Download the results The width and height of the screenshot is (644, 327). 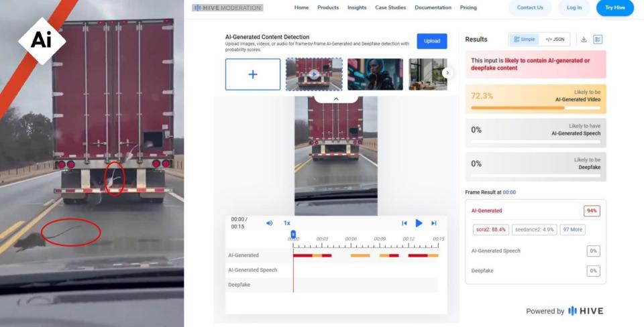tap(584, 40)
